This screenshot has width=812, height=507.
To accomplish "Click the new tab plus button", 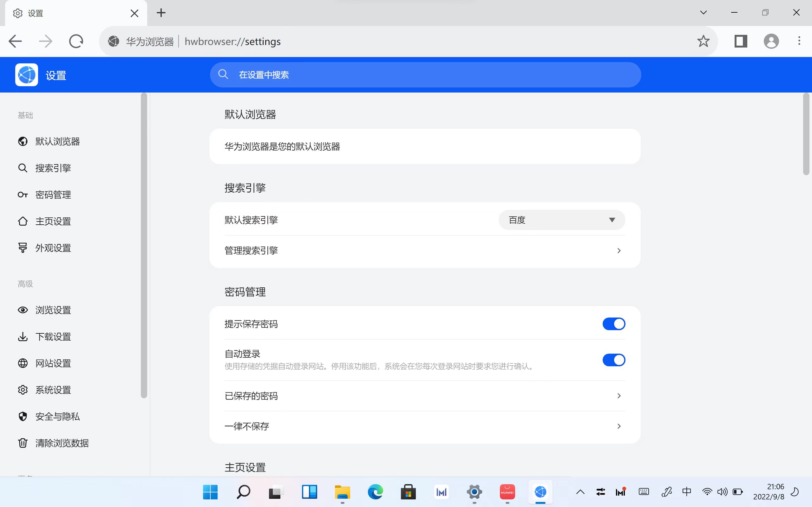I will point(161,13).
